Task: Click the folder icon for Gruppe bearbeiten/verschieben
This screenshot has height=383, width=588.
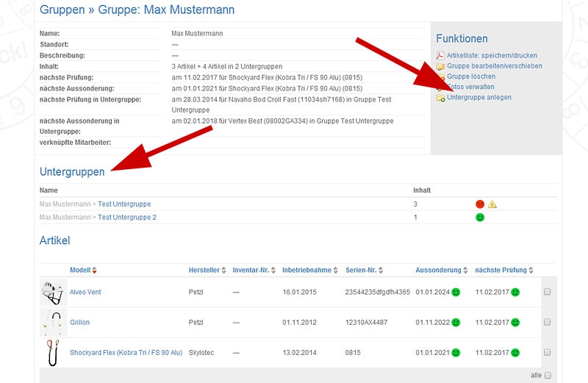Action: click(440, 66)
